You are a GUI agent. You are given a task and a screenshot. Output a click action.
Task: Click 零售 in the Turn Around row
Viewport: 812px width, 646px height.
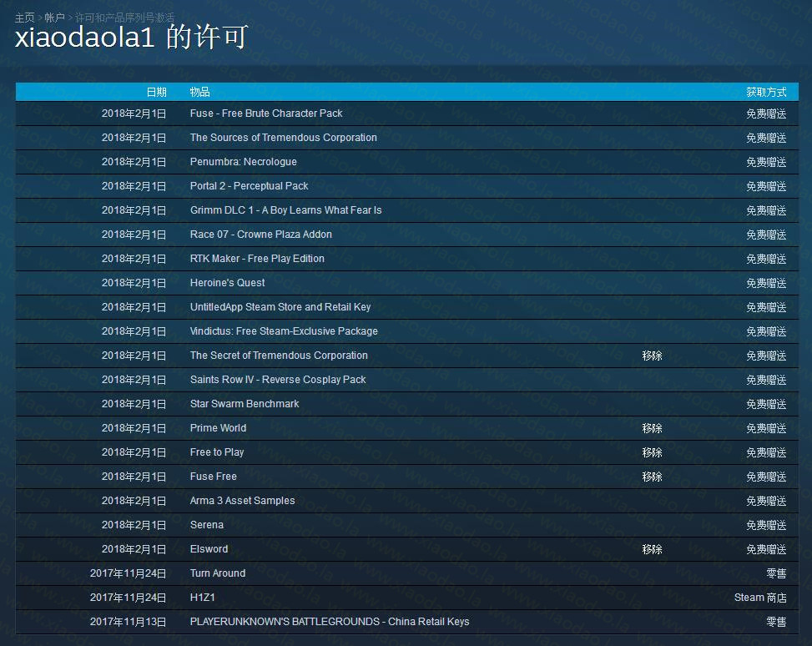click(x=776, y=573)
